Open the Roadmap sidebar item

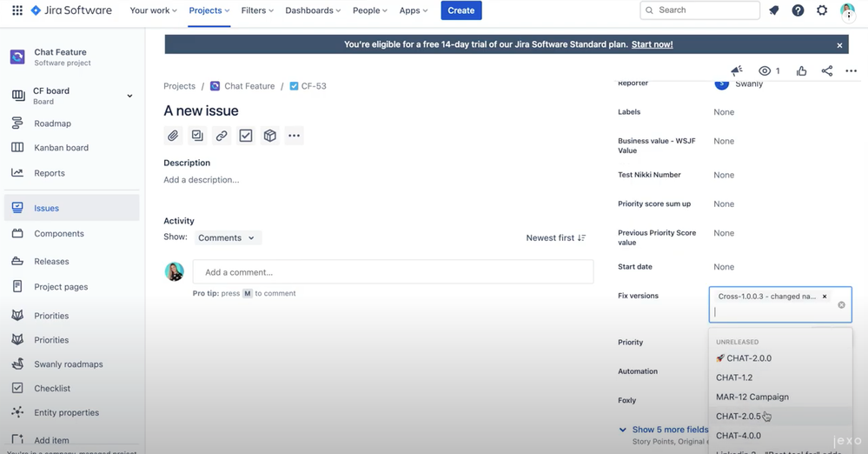(x=72, y=124)
